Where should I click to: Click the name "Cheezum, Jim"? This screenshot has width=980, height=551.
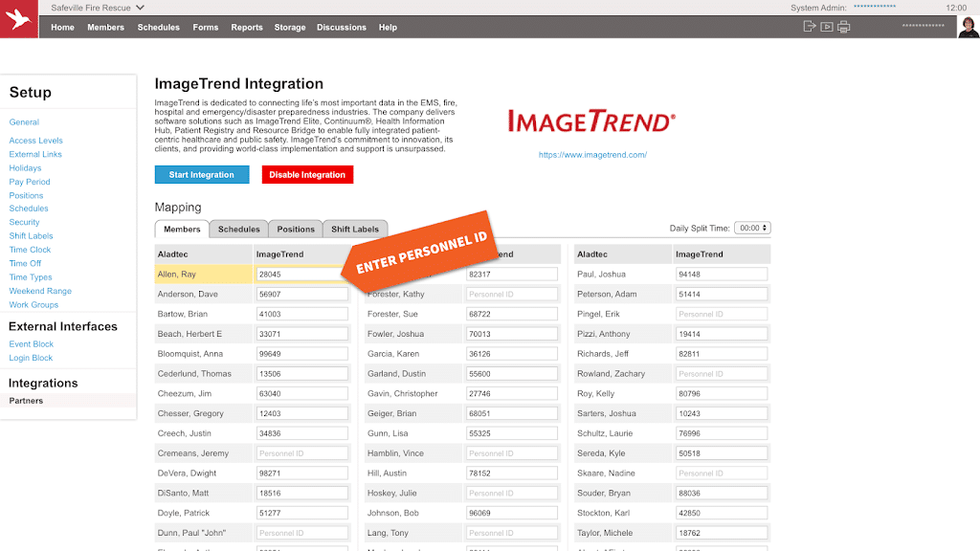click(x=185, y=393)
